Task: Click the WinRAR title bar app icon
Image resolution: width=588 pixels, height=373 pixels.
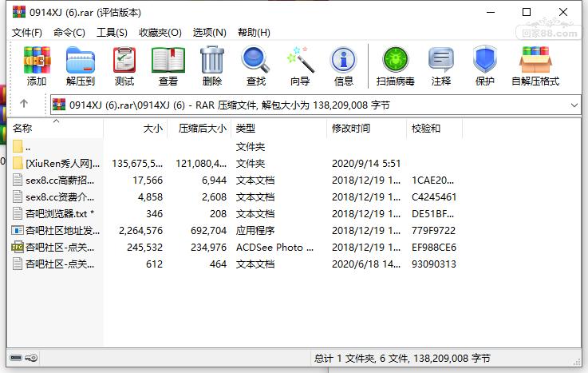Action: (19, 12)
